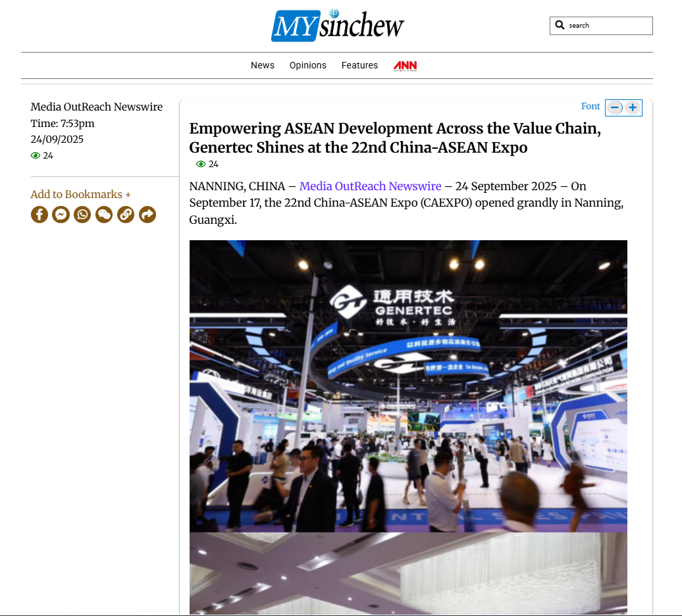Click the forward share arrow icon
Viewport: 682px width, 616px height.
pyautogui.click(x=147, y=215)
